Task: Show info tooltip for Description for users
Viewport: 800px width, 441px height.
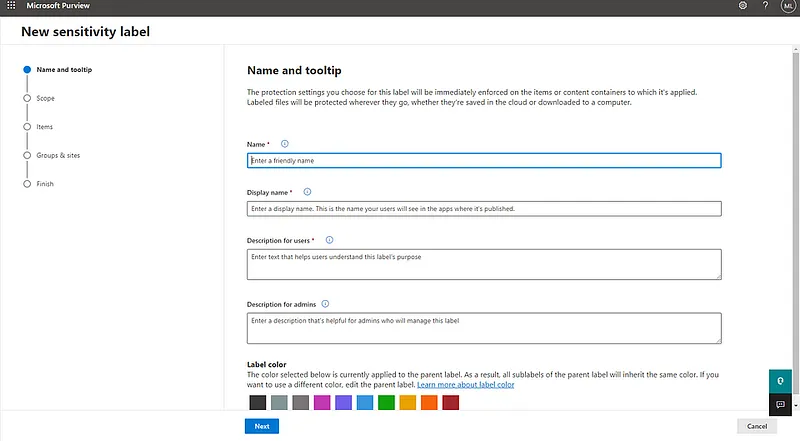Action: (x=330, y=240)
